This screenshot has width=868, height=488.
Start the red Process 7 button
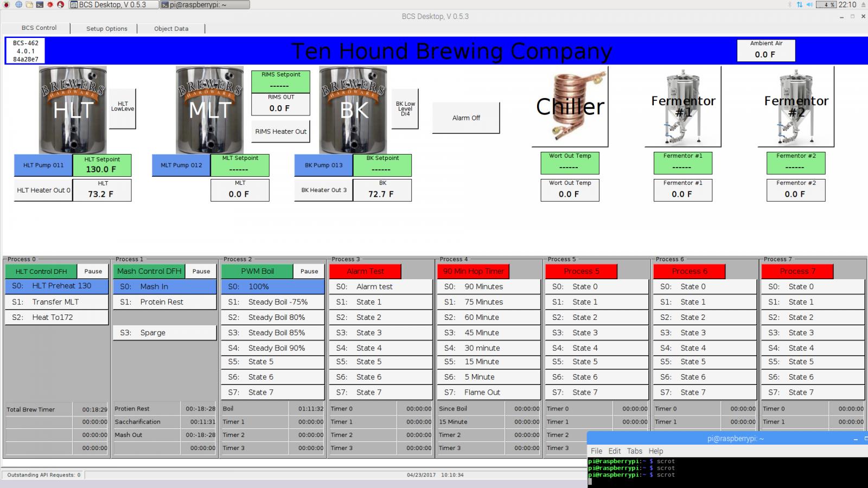click(797, 271)
